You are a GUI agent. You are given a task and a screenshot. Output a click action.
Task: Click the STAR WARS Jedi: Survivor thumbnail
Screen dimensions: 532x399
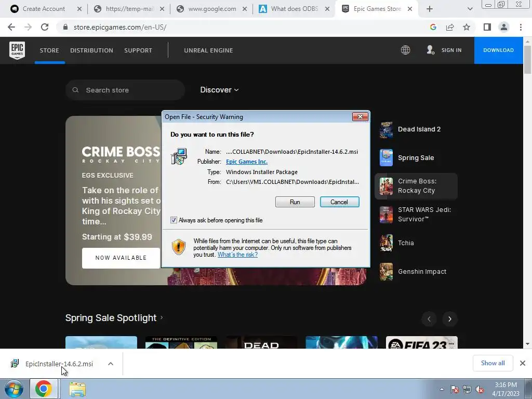click(386, 215)
